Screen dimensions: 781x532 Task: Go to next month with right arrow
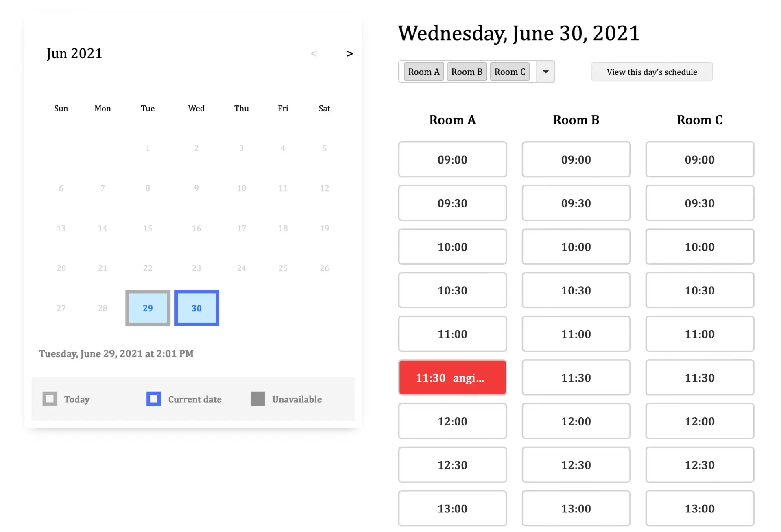point(349,54)
